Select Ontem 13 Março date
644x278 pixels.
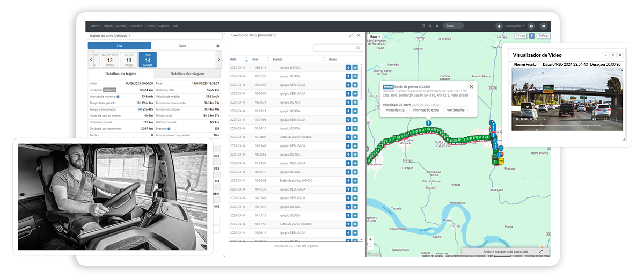click(129, 60)
